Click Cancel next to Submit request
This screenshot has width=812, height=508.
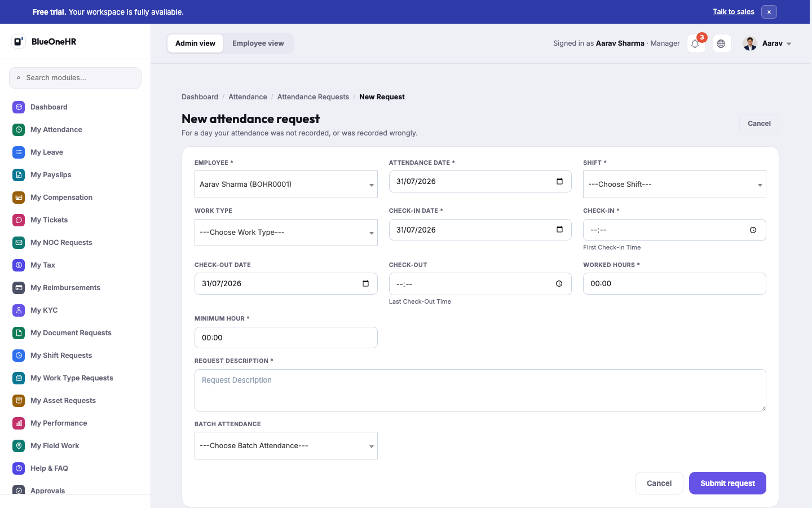pos(659,483)
